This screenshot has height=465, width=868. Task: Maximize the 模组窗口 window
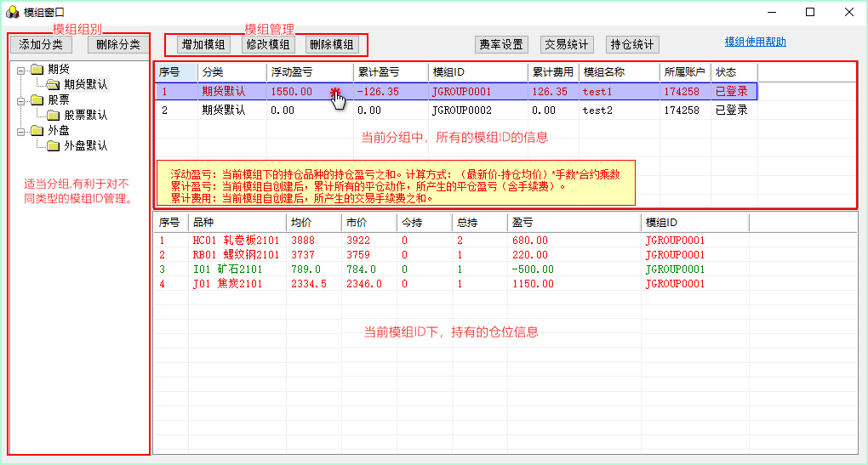810,12
